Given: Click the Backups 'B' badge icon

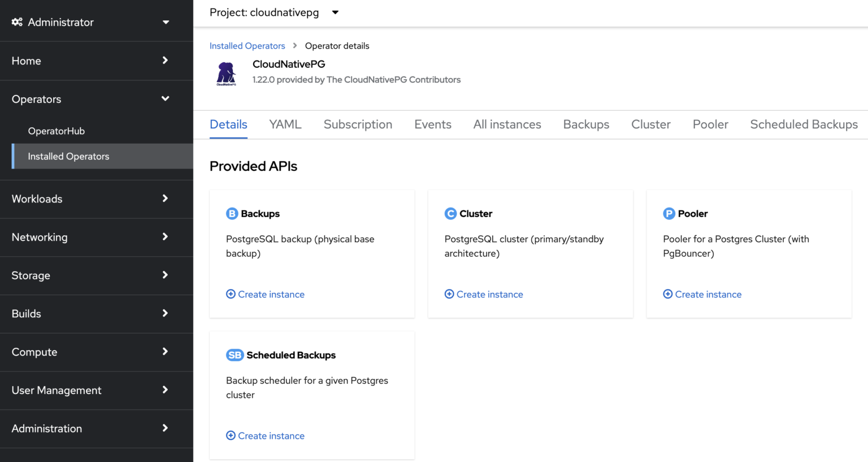Looking at the screenshot, I should (232, 214).
